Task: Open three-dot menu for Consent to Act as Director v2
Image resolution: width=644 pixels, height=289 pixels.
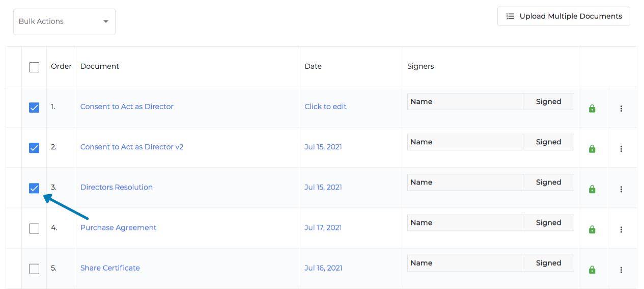Action: point(621,149)
